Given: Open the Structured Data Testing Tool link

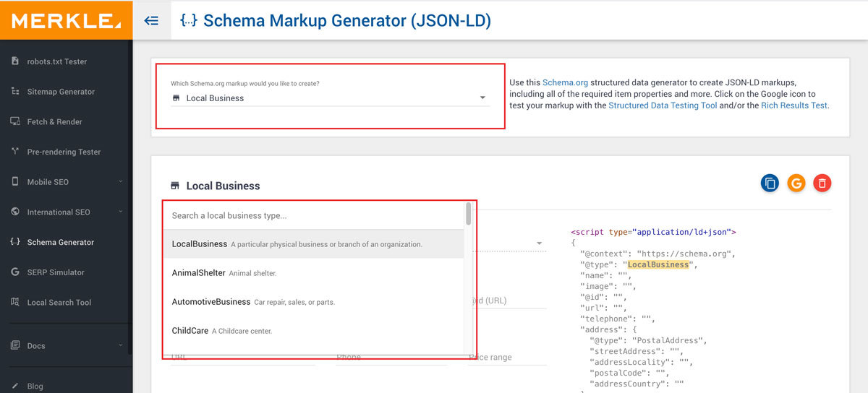Looking at the screenshot, I should 663,105.
